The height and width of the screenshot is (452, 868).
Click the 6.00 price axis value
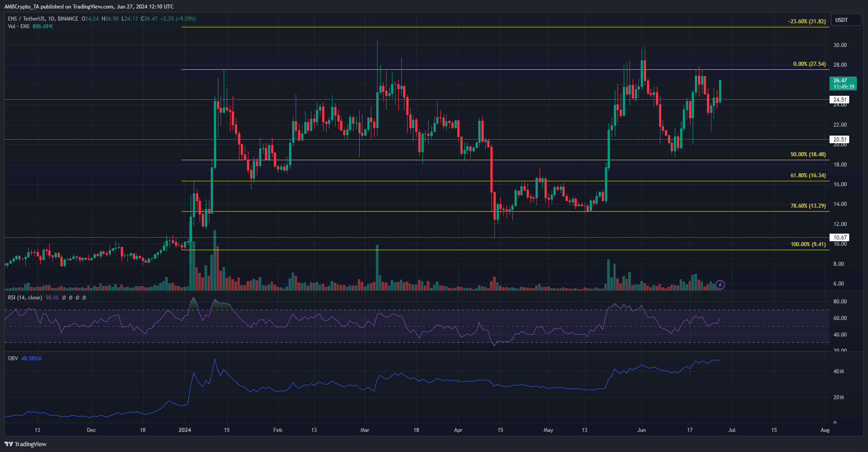[x=838, y=284]
